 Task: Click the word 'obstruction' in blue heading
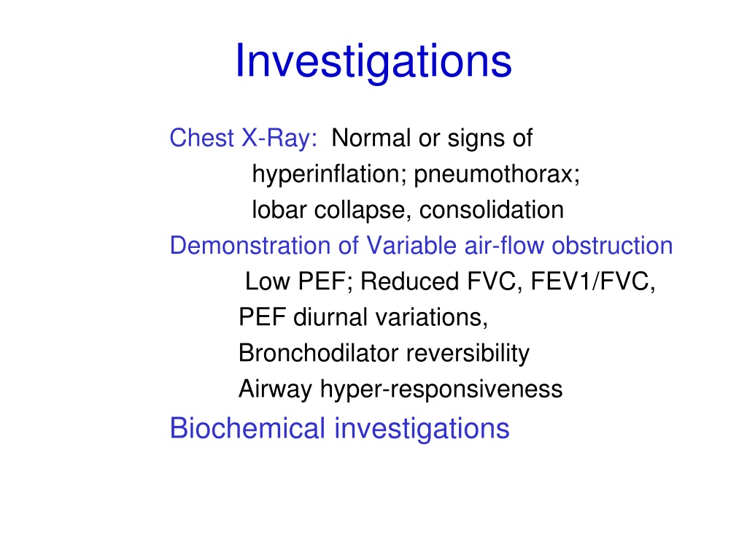coord(612,246)
